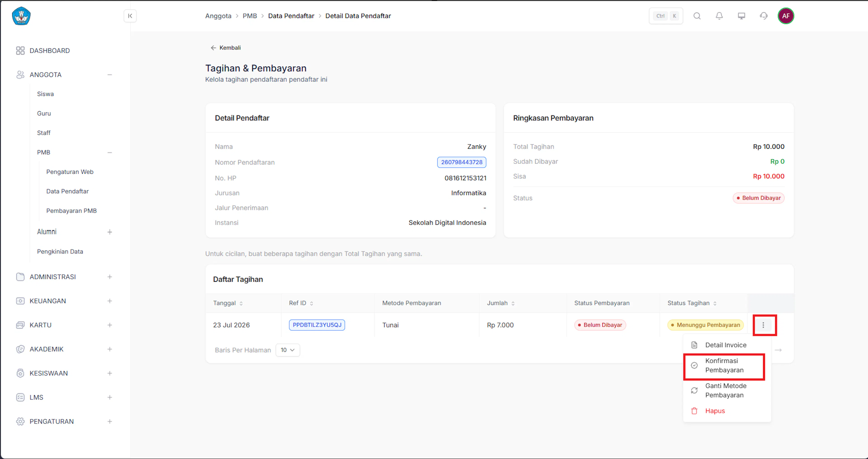Click the 23 Jul 2026 date cell
This screenshot has height=459, width=868.
coord(231,325)
